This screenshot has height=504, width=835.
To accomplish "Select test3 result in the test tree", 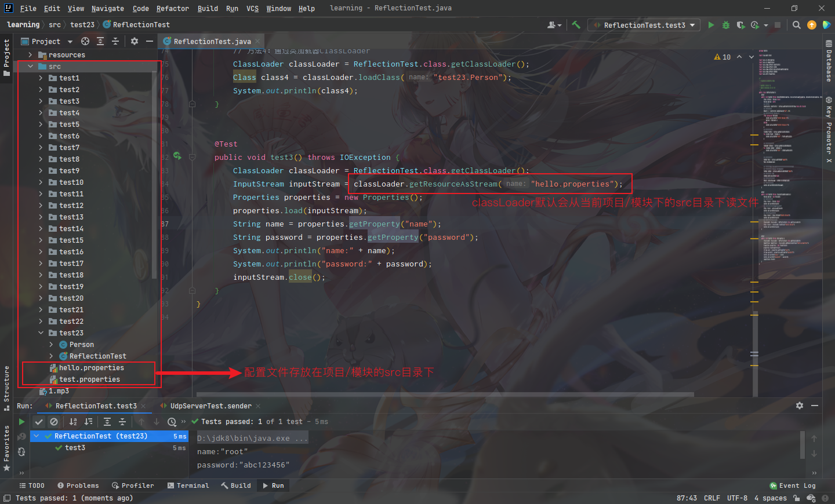I will point(75,448).
